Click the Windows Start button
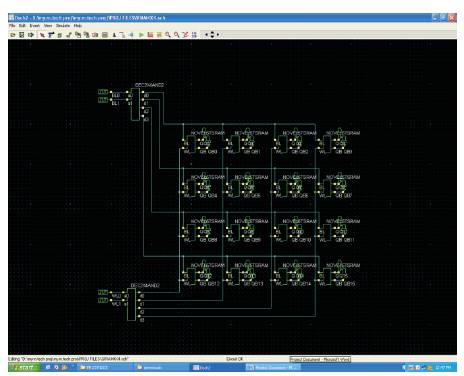The image size is (464, 376). [x=23, y=367]
